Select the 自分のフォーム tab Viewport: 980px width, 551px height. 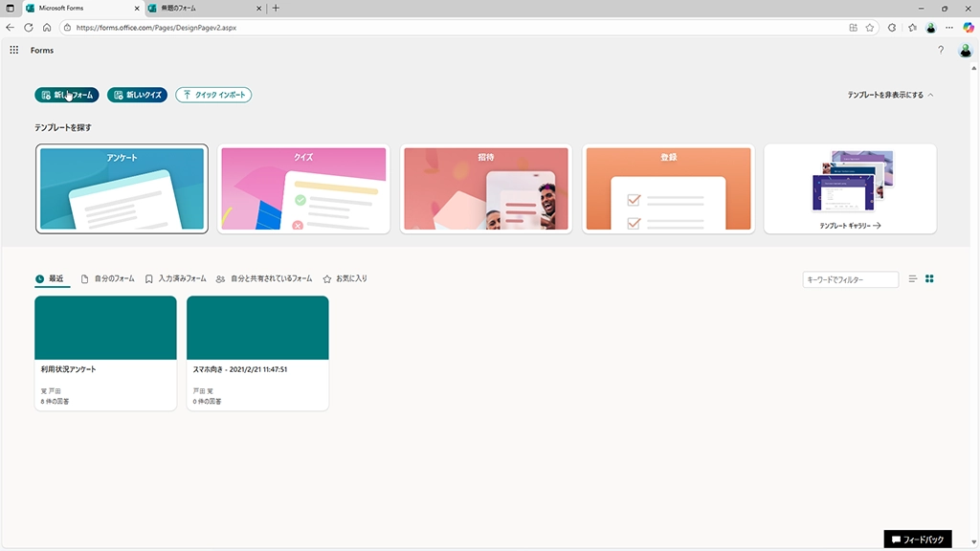coord(108,278)
